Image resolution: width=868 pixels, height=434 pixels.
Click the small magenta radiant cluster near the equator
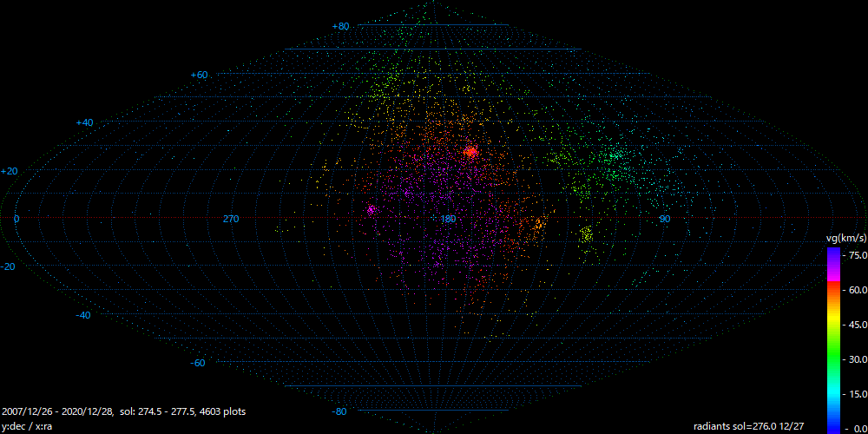pyautogui.click(x=372, y=210)
